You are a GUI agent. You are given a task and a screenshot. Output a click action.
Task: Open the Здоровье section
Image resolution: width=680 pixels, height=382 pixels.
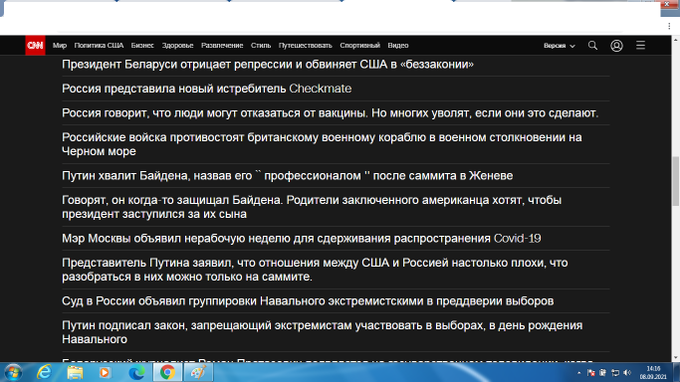177,46
